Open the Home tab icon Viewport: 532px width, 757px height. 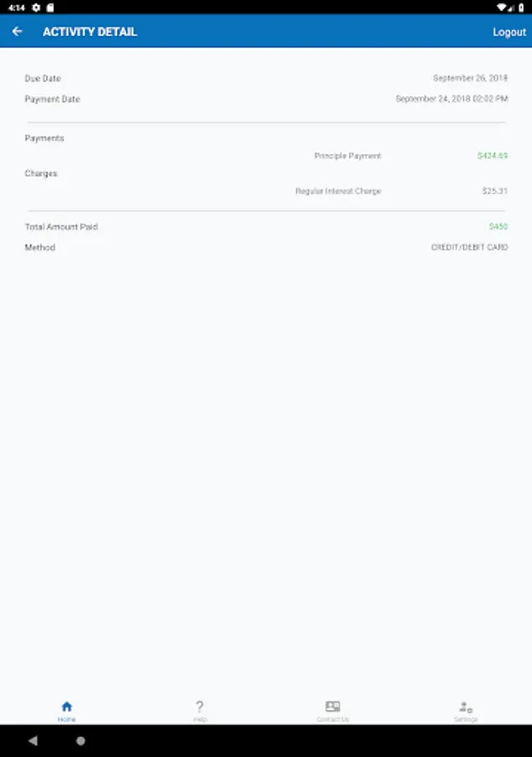(x=66, y=707)
